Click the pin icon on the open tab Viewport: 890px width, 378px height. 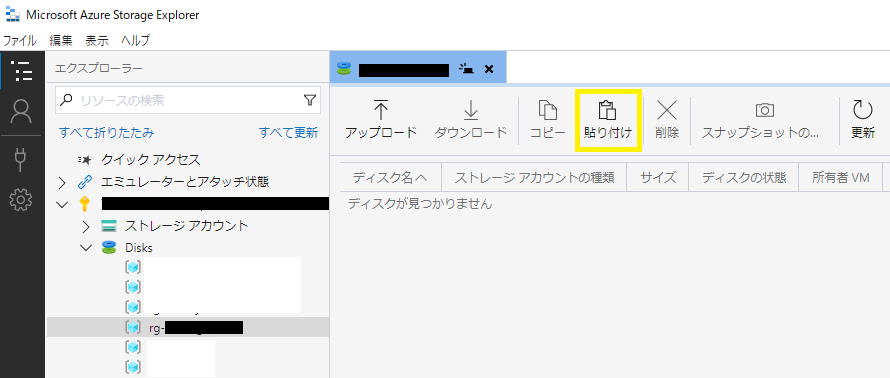click(466, 69)
